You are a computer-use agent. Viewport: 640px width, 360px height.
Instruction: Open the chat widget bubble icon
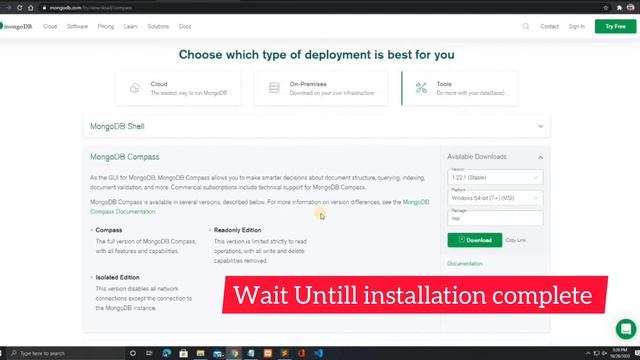(x=626, y=329)
